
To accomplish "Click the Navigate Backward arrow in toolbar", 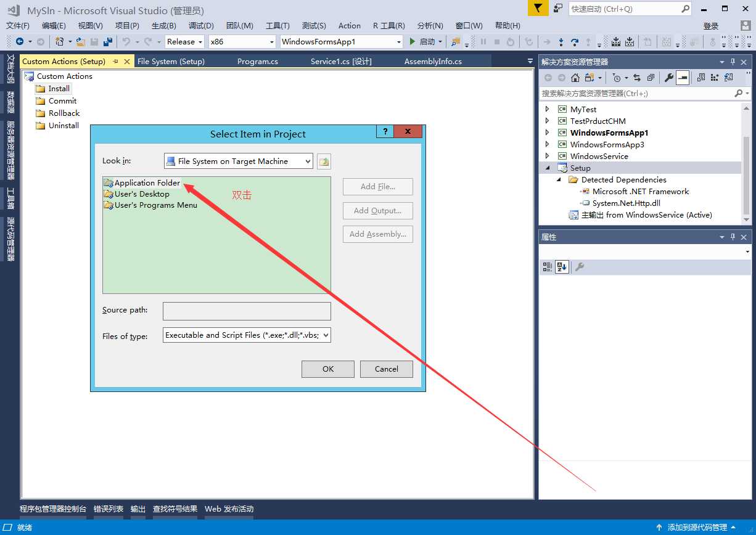I will (20, 42).
